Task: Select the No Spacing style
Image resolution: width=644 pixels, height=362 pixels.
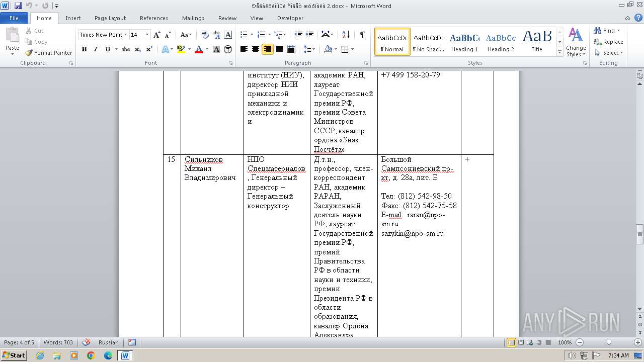Action: click(428, 42)
